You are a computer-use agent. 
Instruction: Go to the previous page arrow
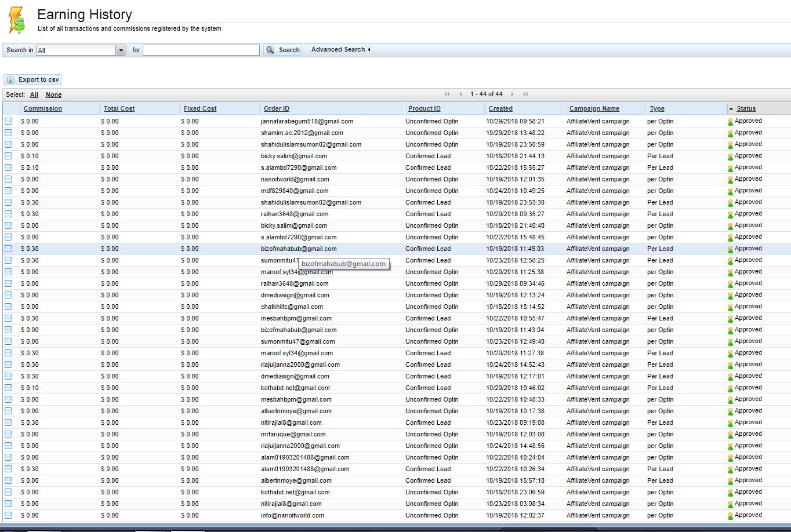point(460,94)
